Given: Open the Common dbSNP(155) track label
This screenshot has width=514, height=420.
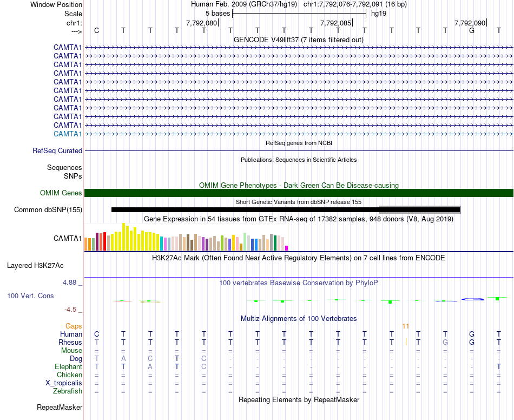Looking at the screenshot, I should (x=48, y=210).
